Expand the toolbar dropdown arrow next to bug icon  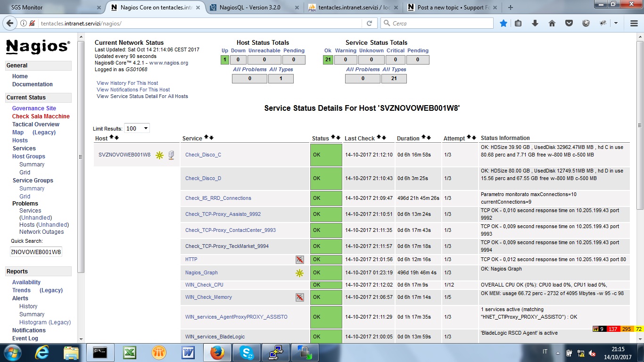(x=616, y=23)
